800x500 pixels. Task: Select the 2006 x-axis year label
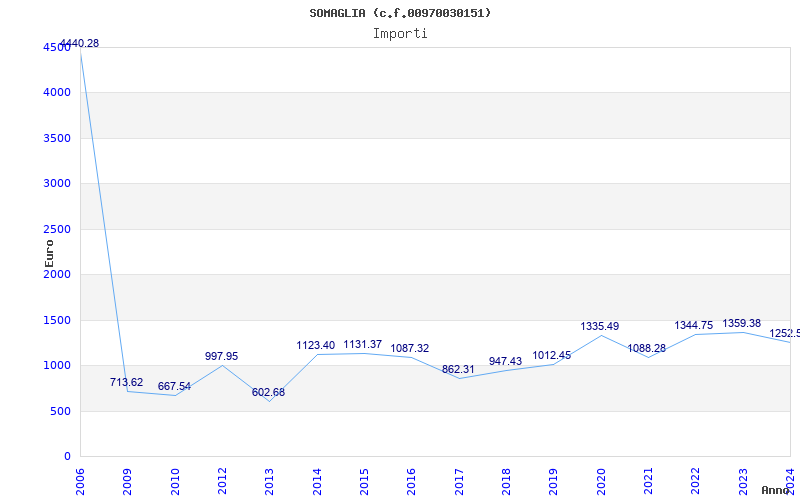pos(80,482)
